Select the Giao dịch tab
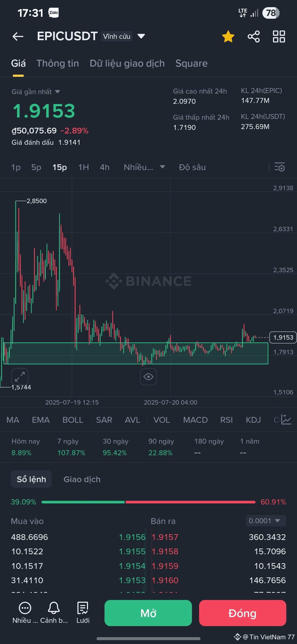 (x=82, y=479)
